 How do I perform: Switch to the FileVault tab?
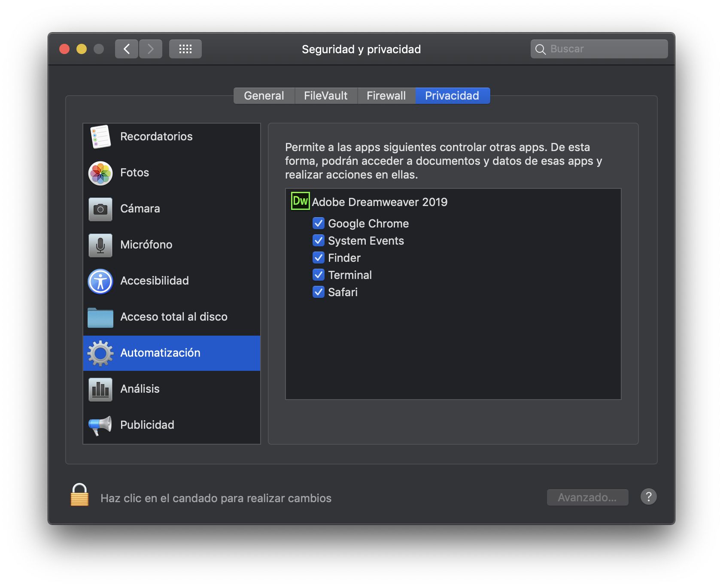[325, 95]
